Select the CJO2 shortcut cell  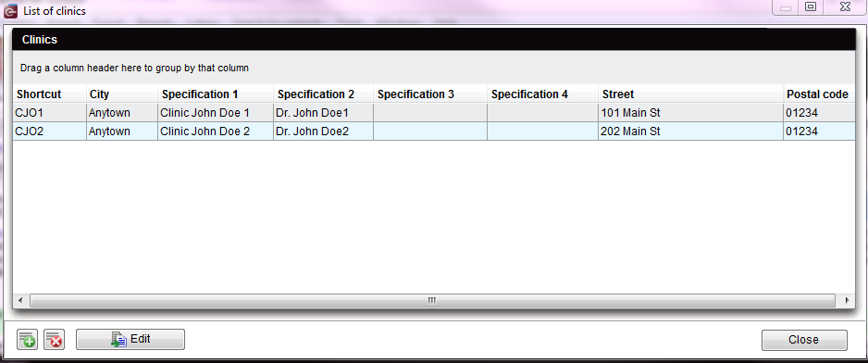pos(50,131)
